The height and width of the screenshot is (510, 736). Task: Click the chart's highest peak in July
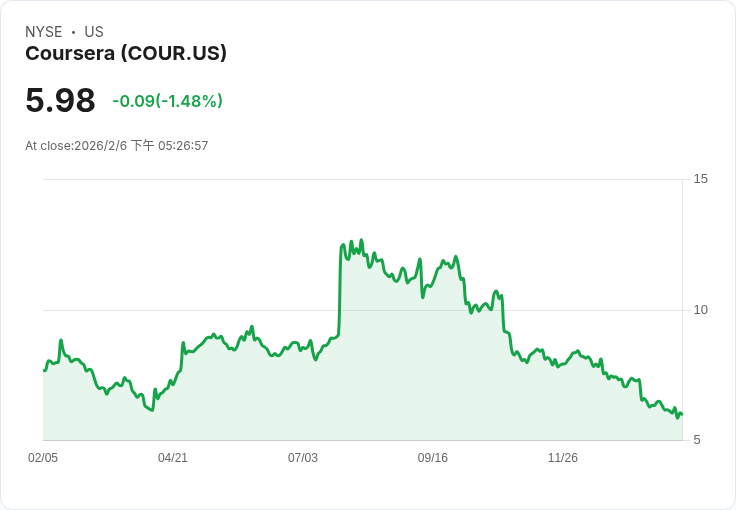point(361,240)
